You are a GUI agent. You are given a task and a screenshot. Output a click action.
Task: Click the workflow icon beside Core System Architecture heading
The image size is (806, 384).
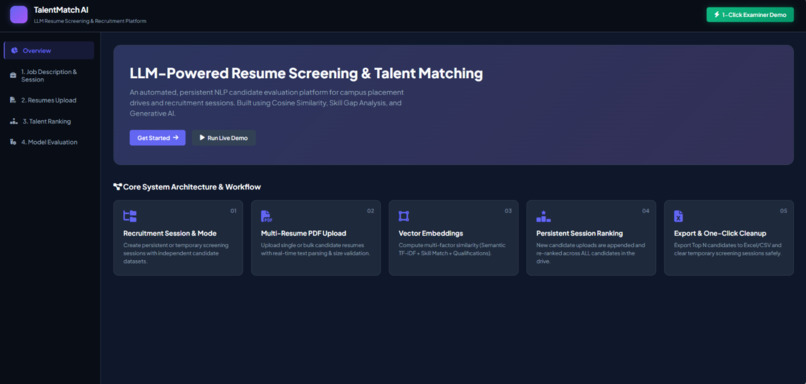point(117,187)
